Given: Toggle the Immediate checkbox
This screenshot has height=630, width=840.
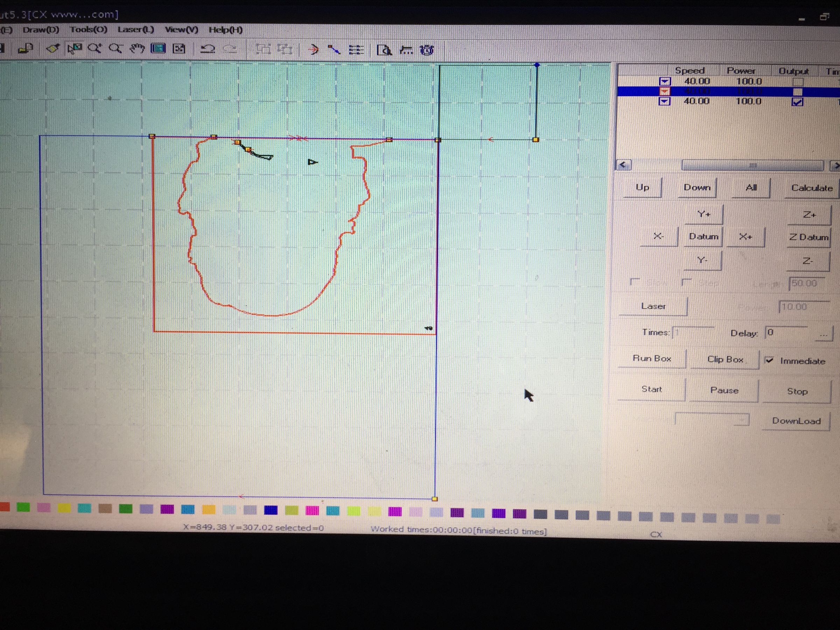Looking at the screenshot, I should tap(769, 360).
